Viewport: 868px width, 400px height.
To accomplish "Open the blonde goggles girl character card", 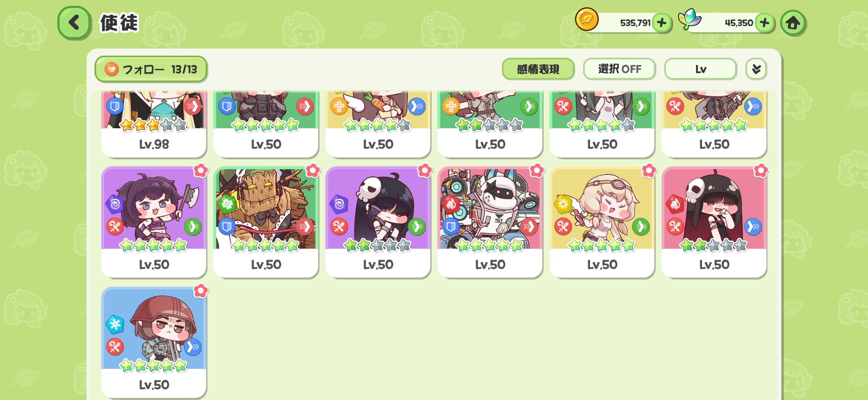I will (602, 222).
